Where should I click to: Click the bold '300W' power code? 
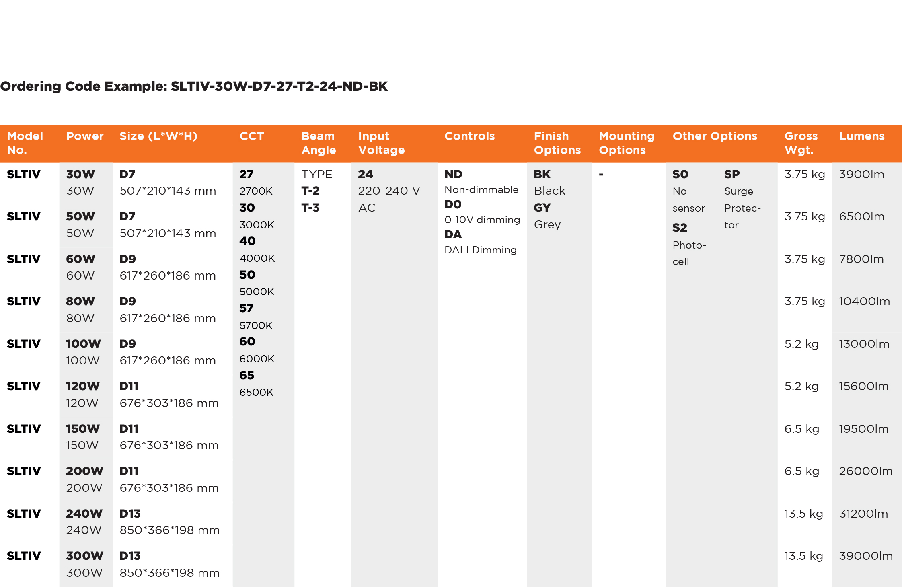tap(84, 556)
